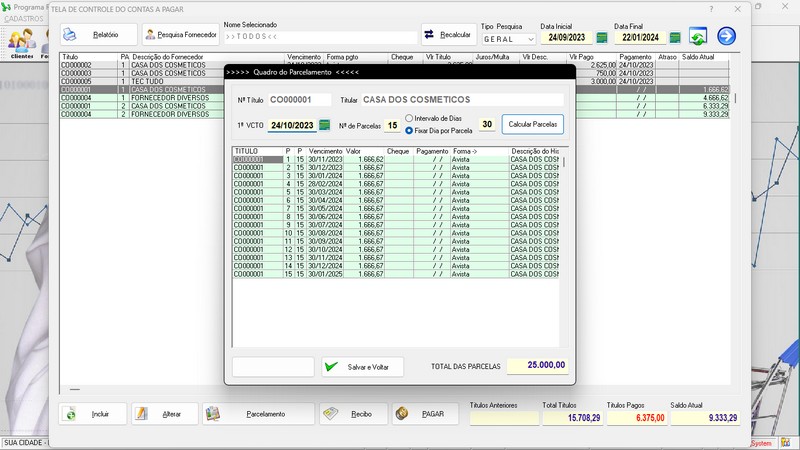The height and width of the screenshot is (450, 800).
Task: Click the Clientes icon in the toolbar
Action: (x=21, y=42)
